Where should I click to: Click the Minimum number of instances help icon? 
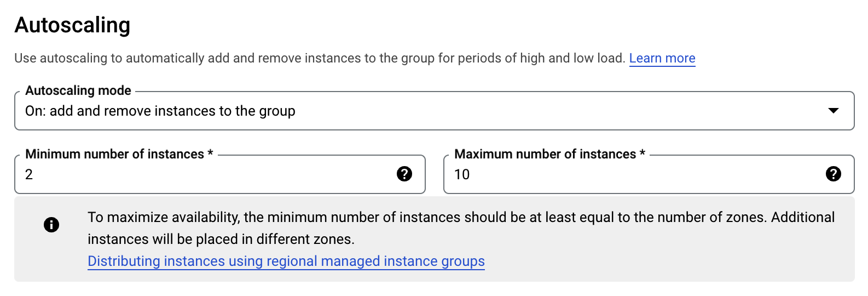(404, 174)
